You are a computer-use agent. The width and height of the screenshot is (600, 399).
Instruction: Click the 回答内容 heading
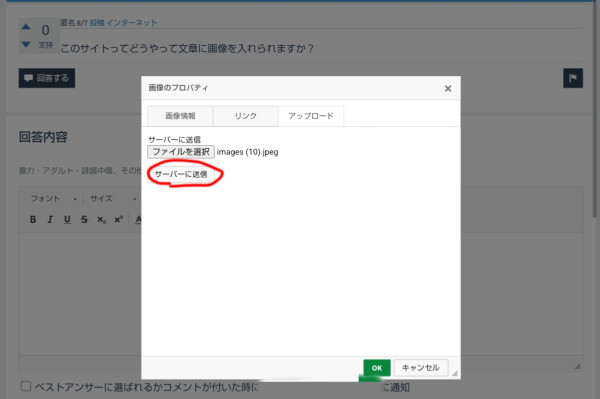click(43, 137)
